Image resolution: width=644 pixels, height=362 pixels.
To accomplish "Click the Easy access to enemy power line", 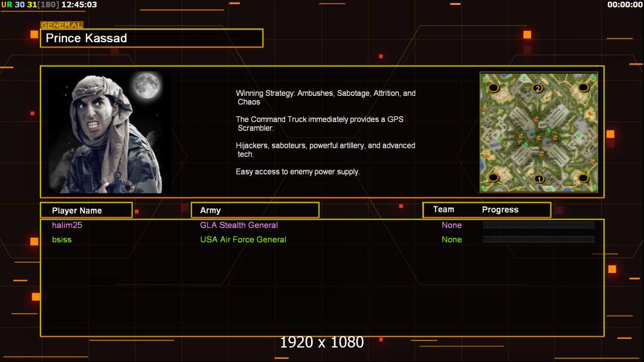I will tap(298, 172).
